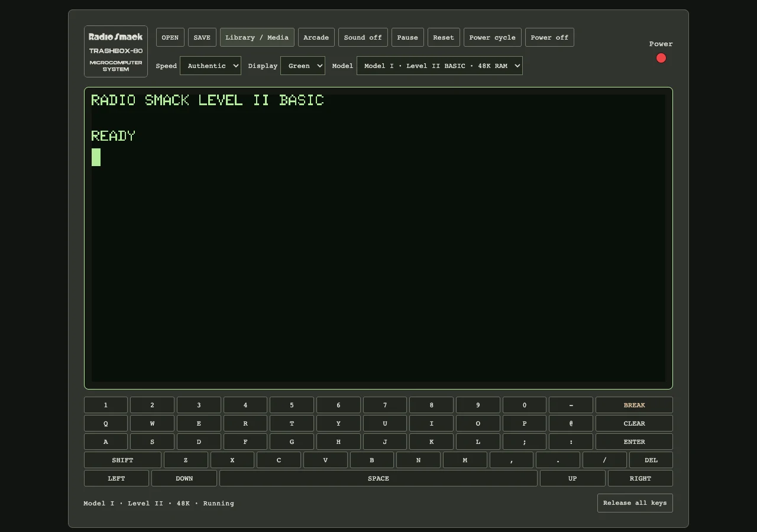757x532 pixels.
Task: Tap the colon (:) key
Action: (571, 442)
